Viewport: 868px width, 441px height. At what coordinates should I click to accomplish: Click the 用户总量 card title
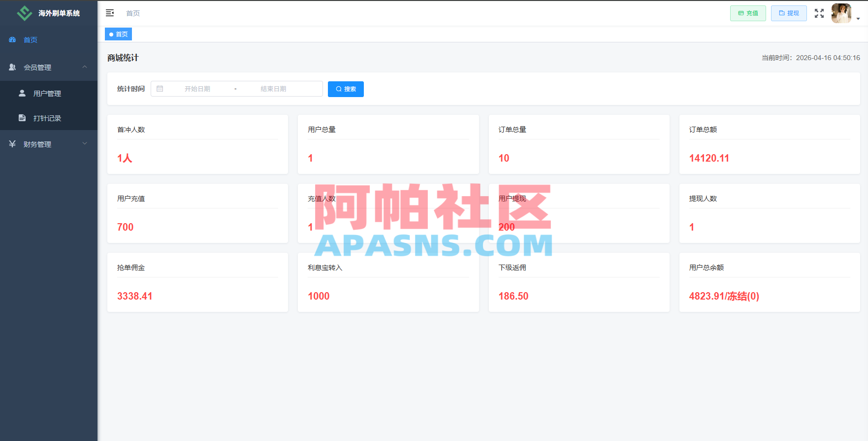pos(321,130)
